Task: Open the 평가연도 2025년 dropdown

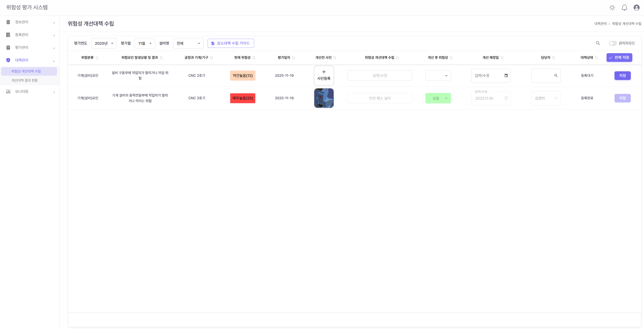Action: (x=104, y=44)
